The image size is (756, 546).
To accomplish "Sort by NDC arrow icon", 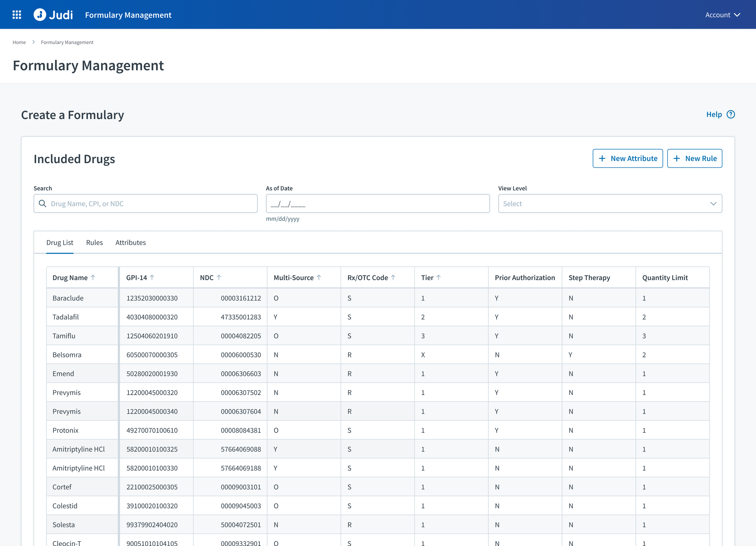I will coord(219,277).
